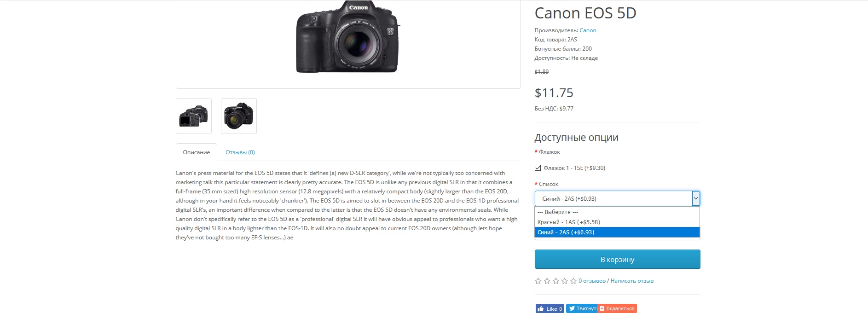Screen dimensions: 868x331
Task: Click the first rating star
Action: coord(538,281)
